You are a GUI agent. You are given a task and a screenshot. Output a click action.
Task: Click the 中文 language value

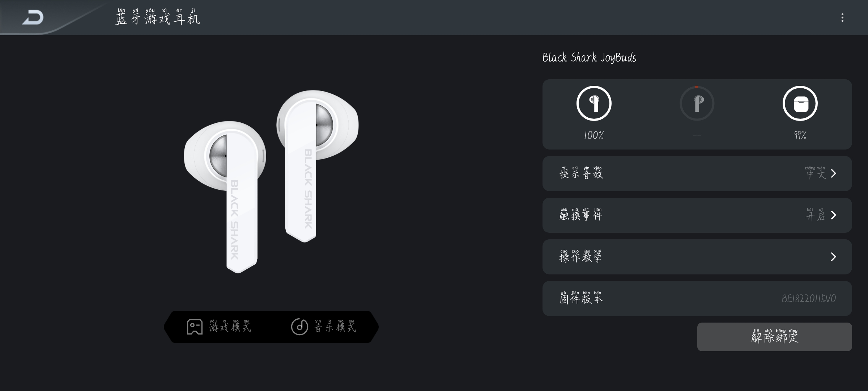coord(816,174)
